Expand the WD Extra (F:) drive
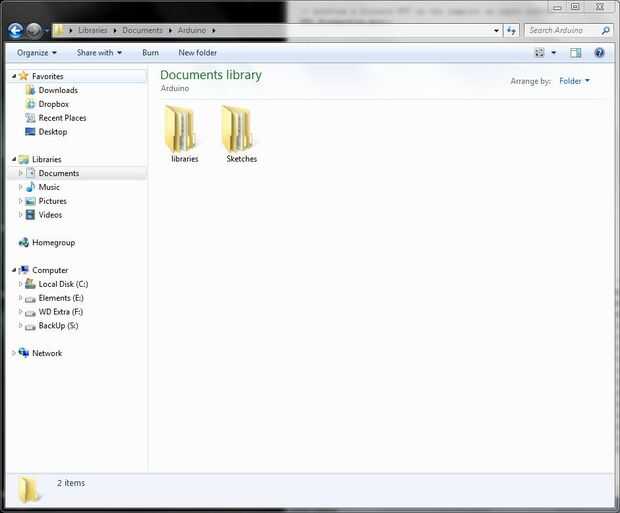Image resolution: width=620 pixels, height=513 pixels. (21, 311)
